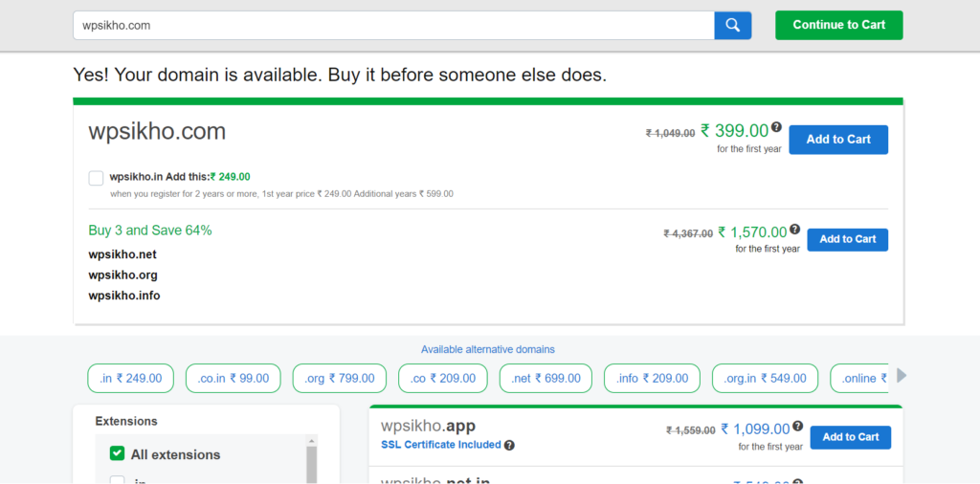980x484 pixels.
Task: Uncheck the All extensions checkbox
Action: [x=117, y=453]
